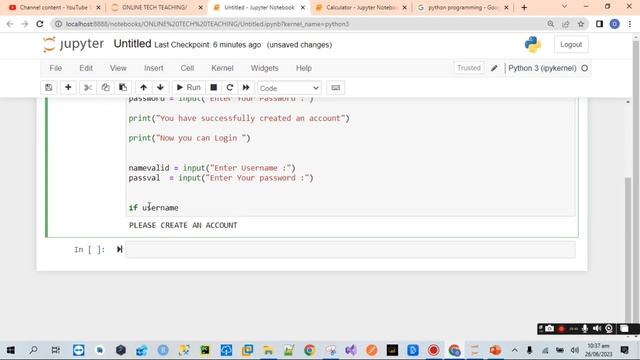
Task: Click the Python 3 (ipykernel) indicator
Action: [x=542, y=68]
